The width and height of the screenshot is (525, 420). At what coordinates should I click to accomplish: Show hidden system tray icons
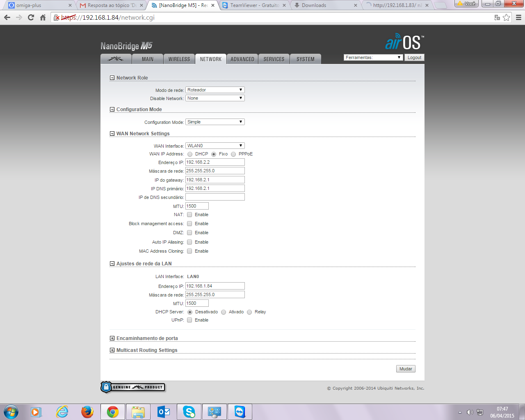tap(460, 412)
